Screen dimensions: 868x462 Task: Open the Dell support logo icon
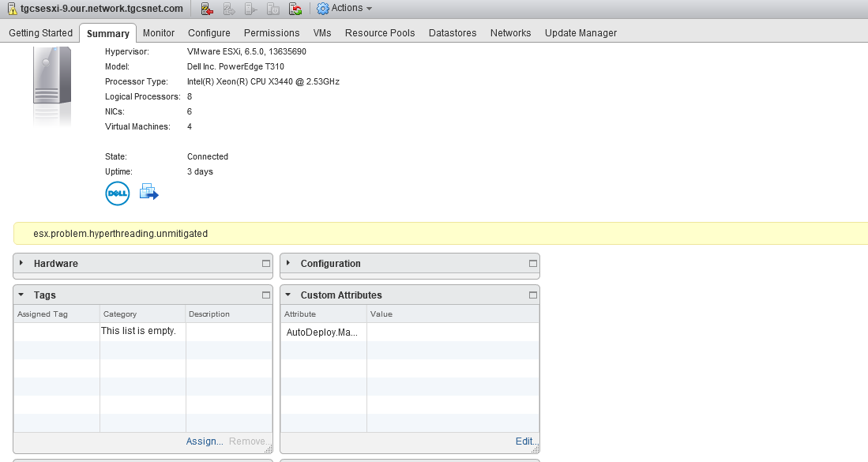[x=117, y=193]
